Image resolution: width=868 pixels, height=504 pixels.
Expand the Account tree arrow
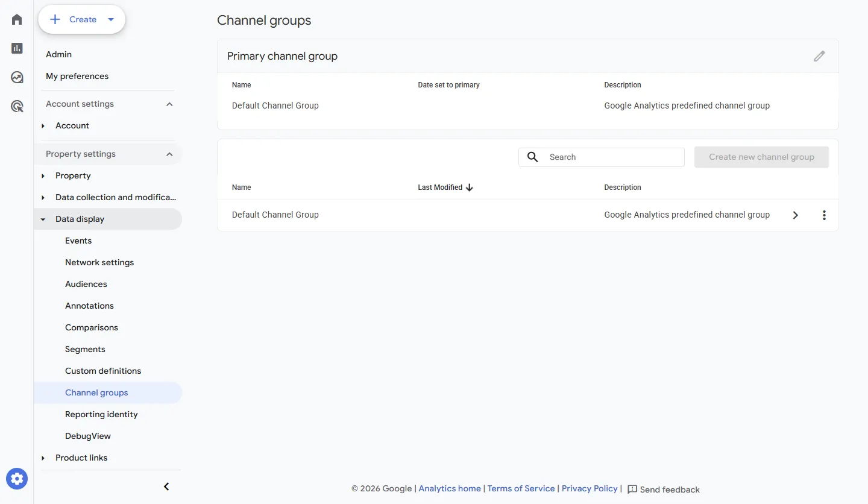click(x=43, y=125)
